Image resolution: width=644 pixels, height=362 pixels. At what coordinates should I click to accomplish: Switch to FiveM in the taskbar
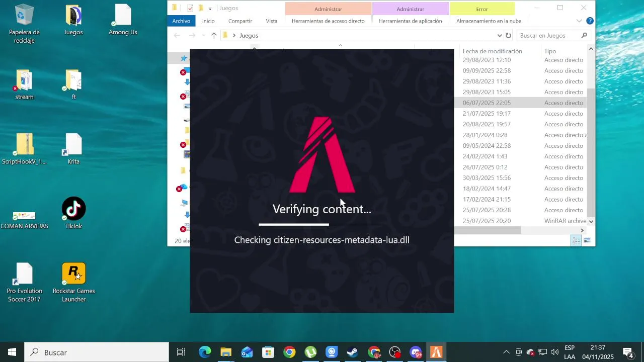point(436,352)
